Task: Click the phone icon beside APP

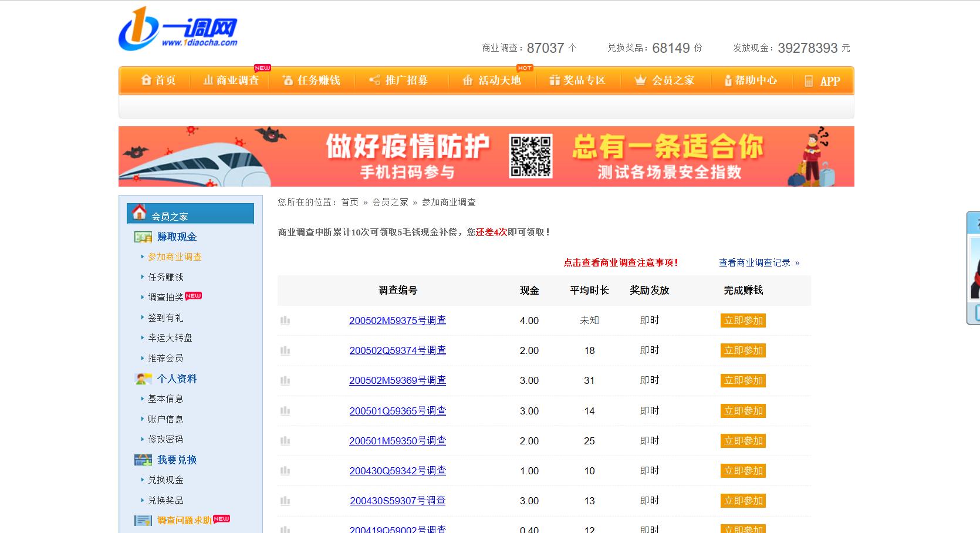Action: [x=807, y=80]
